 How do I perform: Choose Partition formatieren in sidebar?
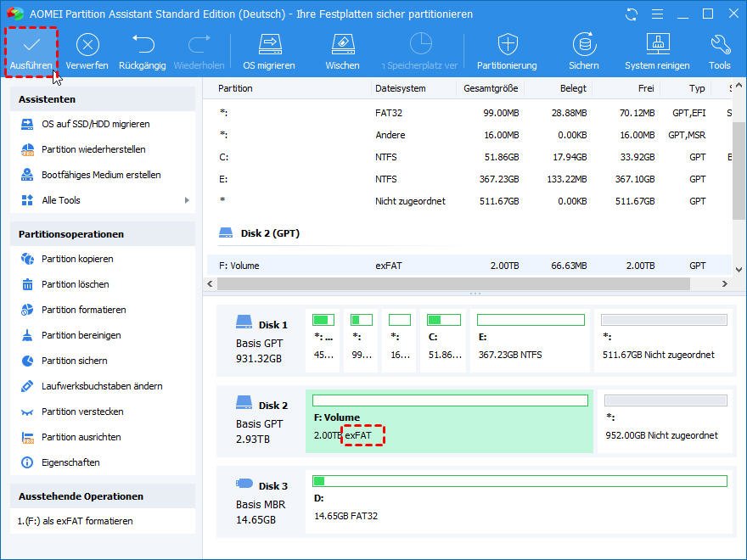click(83, 310)
